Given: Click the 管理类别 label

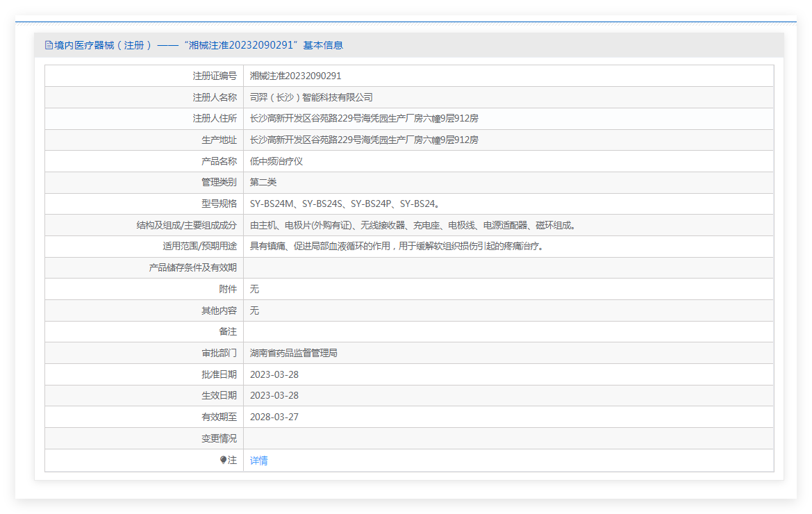Looking at the screenshot, I should pyautogui.click(x=219, y=182).
